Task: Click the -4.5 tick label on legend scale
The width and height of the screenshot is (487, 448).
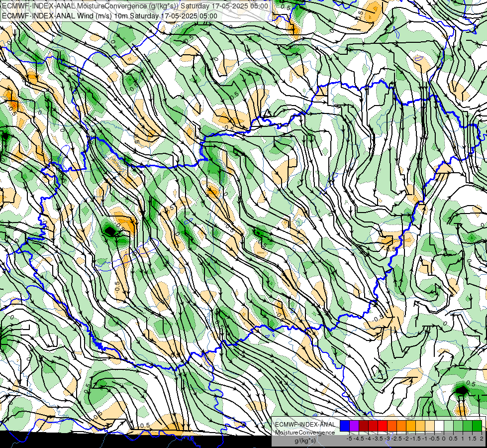Action: point(359,439)
